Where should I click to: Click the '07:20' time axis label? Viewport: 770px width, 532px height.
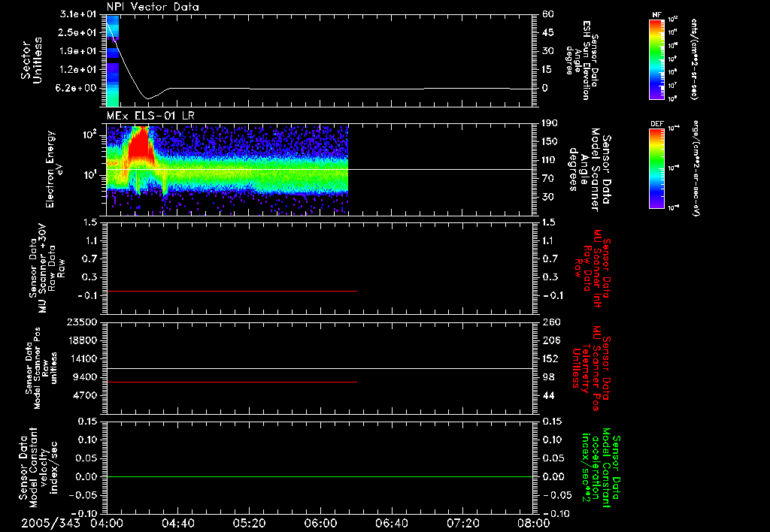[463, 523]
